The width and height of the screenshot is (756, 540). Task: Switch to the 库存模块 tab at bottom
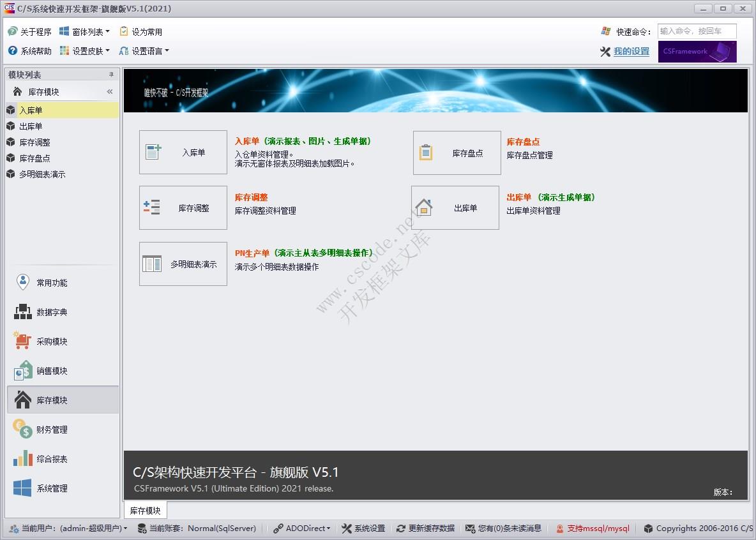coord(145,510)
